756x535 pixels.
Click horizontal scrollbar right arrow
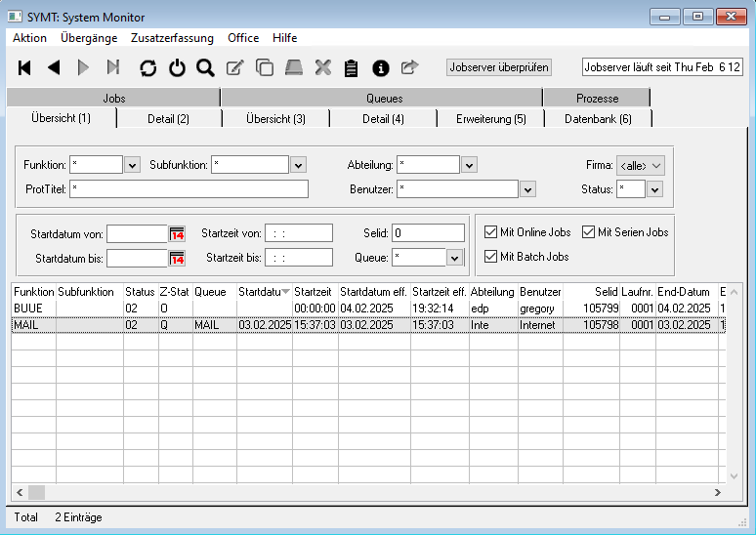point(718,493)
